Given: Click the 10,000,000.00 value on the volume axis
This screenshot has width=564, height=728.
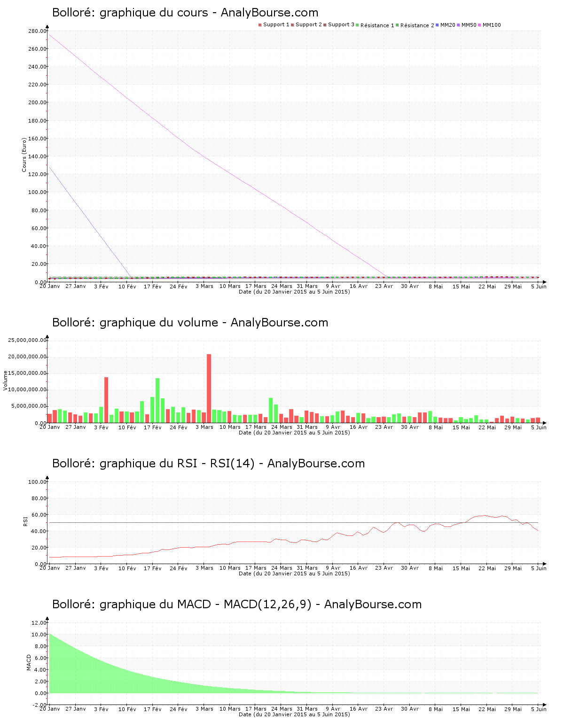Looking at the screenshot, I should (x=27, y=390).
